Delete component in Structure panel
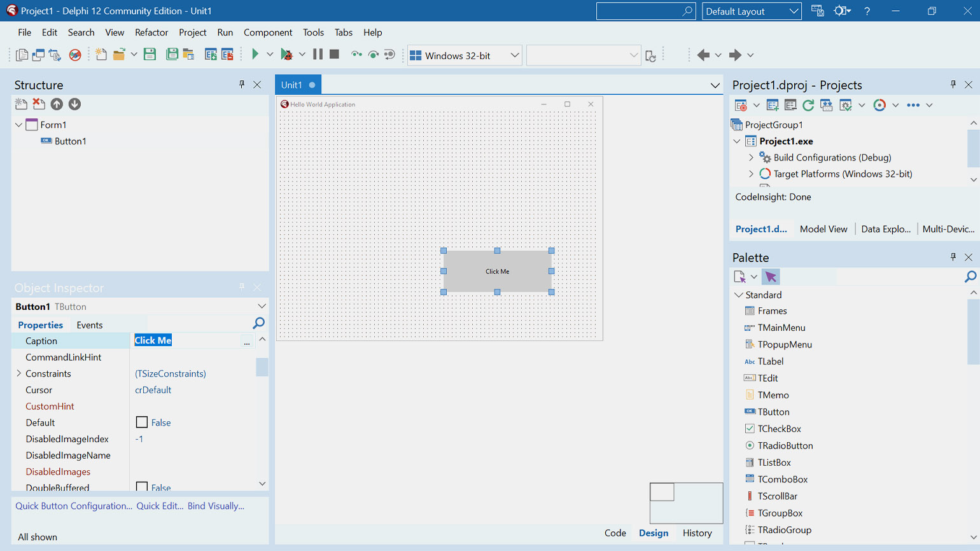This screenshot has width=980, height=551. point(39,104)
